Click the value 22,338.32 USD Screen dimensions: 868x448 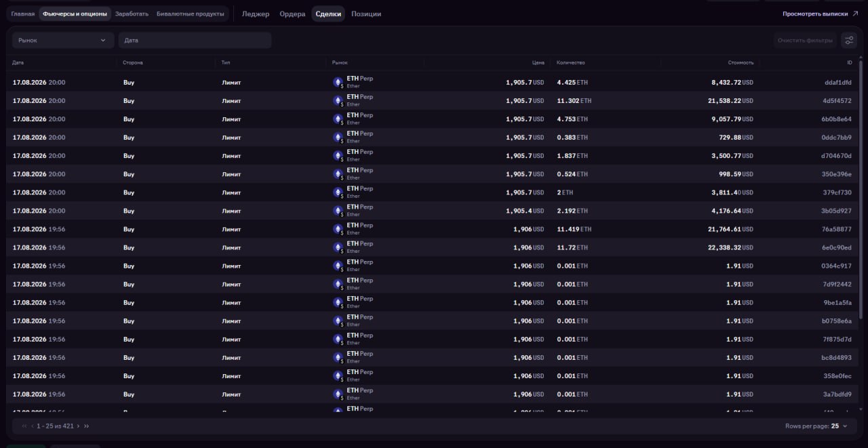pyautogui.click(x=730, y=247)
